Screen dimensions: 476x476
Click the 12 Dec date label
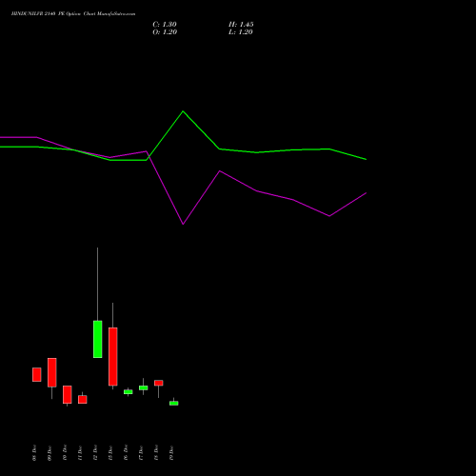tap(95, 453)
